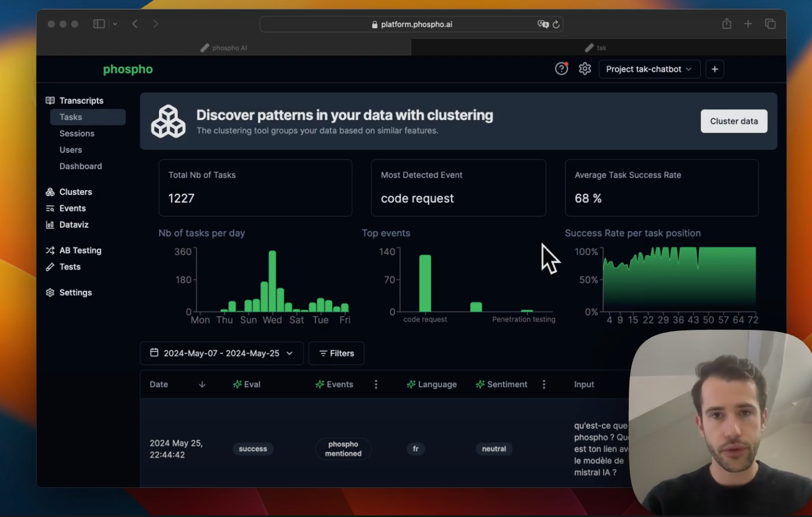Click the Cluster data button
812x517 pixels.
coord(734,121)
